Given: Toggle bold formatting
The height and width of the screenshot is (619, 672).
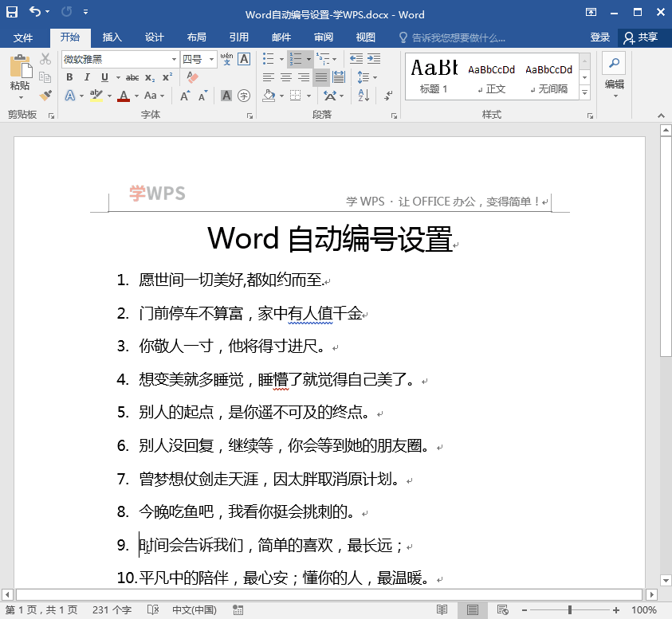Looking at the screenshot, I should point(69,76).
